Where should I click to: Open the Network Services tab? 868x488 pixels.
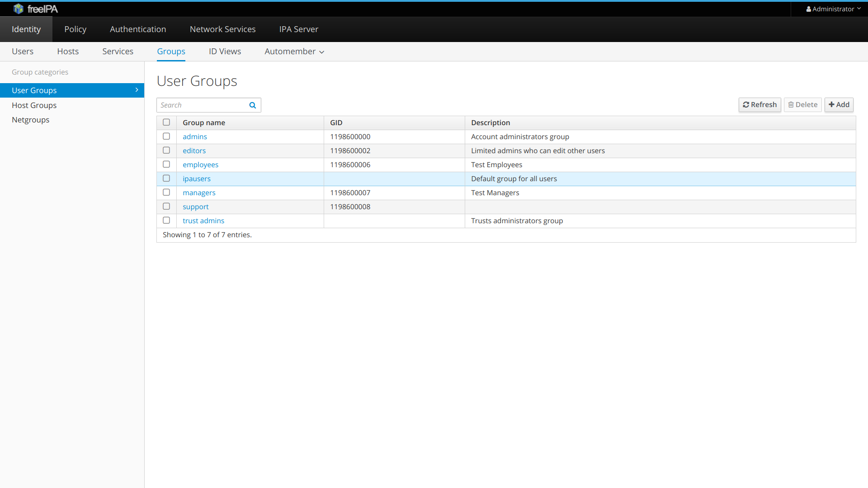pos(222,29)
